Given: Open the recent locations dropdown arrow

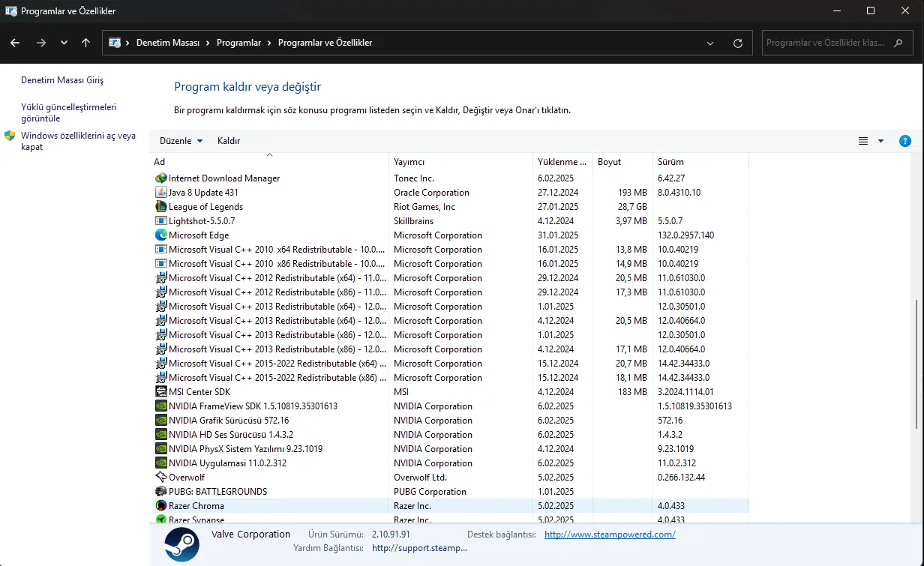Looking at the screenshot, I should (64, 43).
